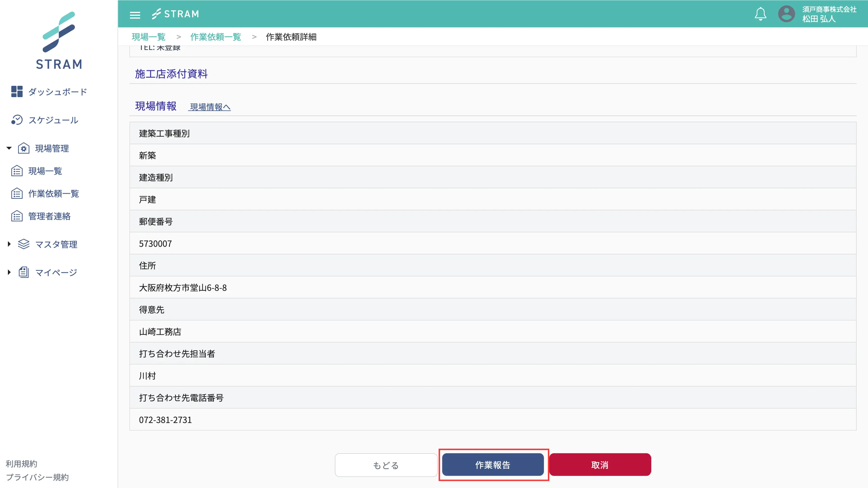Image resolution: width=868 pixels, height=488 pixels.
Task: Open 作業依頼一覧 in the sidebar
Action: click(x=53, y=194)
